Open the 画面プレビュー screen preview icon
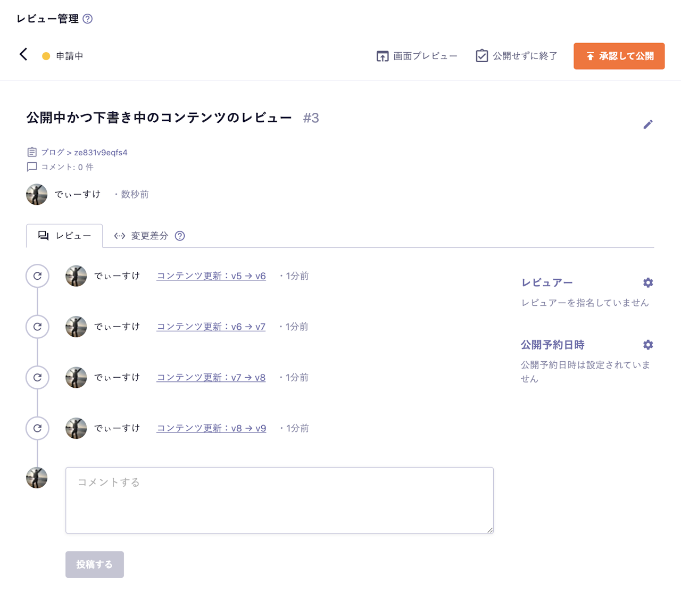 pyautogui.click(x=383, y=55)
